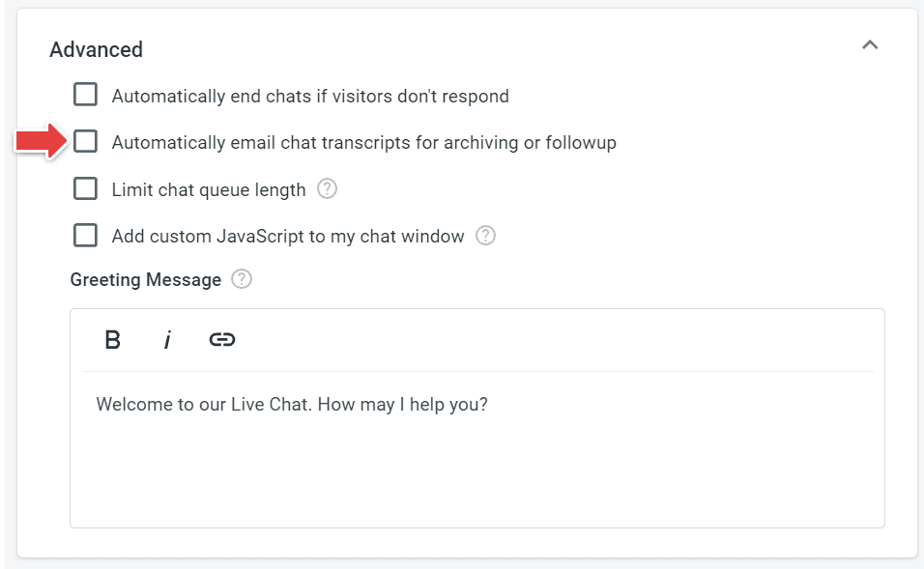Click the 'Automatically email chat transcripts' label text
The height and width of the screenshot is (569, 924).
point(364,143)
